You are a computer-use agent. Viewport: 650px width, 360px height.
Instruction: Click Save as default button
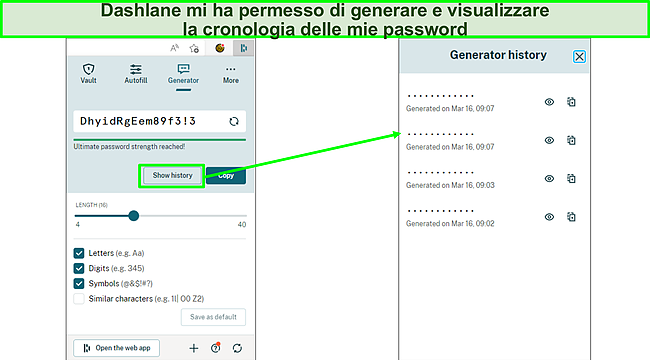pyautogui.click(x=213, y=317)
